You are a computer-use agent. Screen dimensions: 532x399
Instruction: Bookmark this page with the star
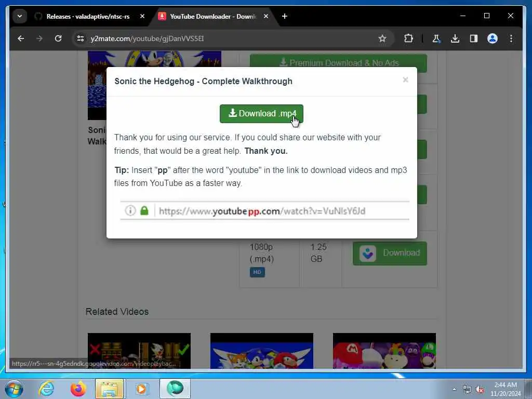click(x=382, y=38)
